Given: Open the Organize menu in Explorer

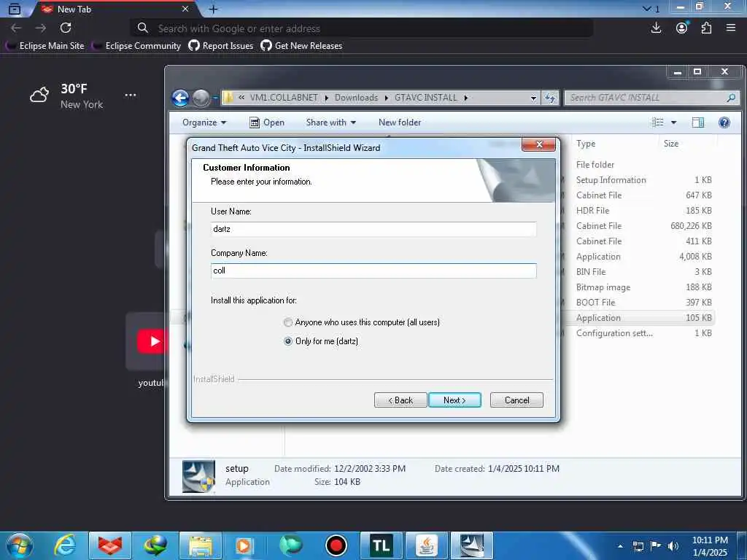Looking at the screenshot, I should (204, 122).
